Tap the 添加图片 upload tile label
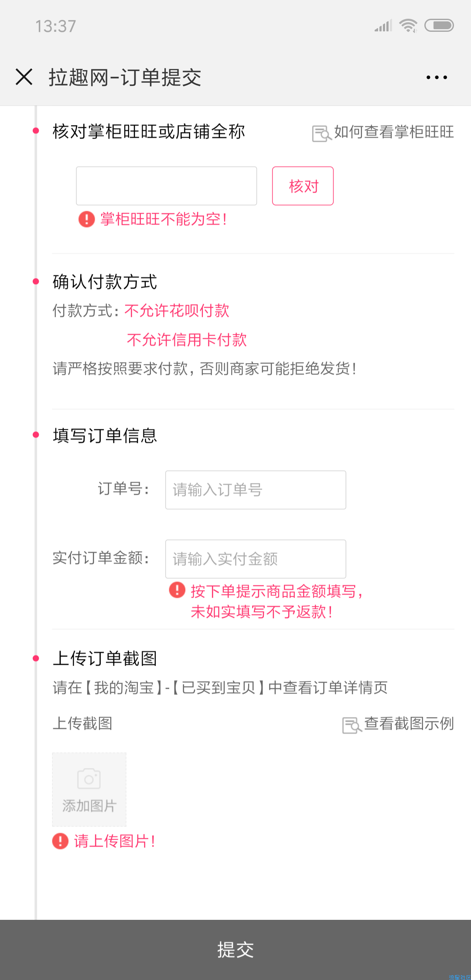 89,806
